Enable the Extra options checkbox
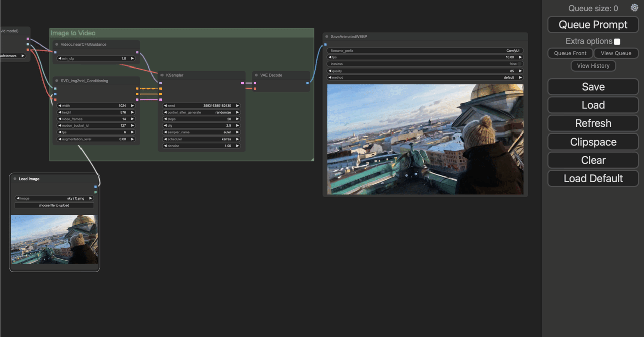The height and width of the screenshot is (337, 644). (617, 41)
